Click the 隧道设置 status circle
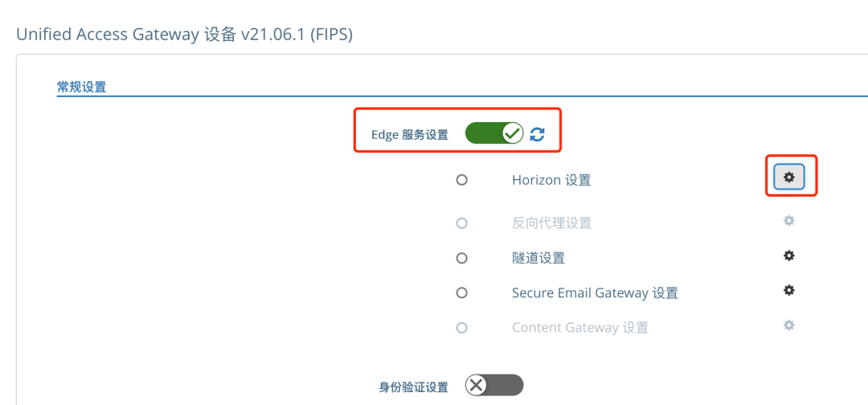868x405 pixels. (x=461, y=258)
